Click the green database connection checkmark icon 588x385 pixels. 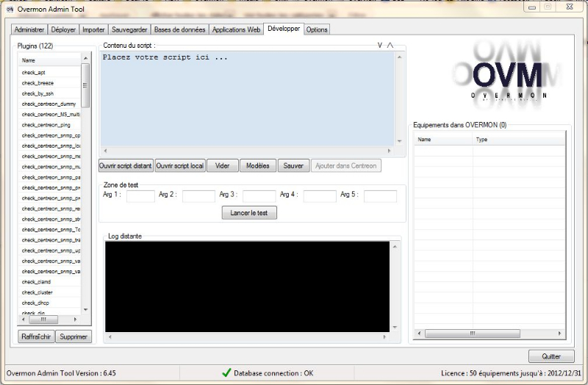(x=226, y=373)
